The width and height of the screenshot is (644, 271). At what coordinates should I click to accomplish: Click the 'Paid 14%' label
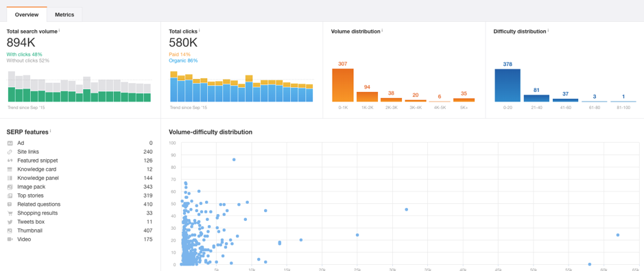pos(180,54)
